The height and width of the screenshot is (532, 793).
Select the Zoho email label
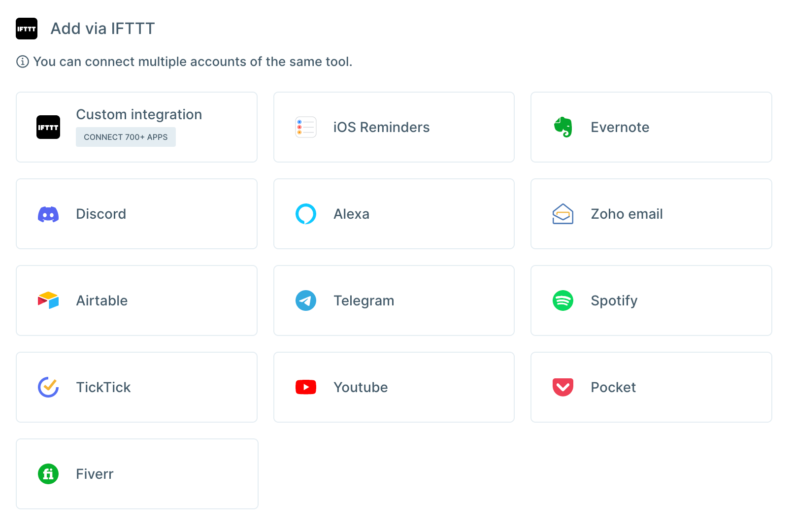pos(627,214)
